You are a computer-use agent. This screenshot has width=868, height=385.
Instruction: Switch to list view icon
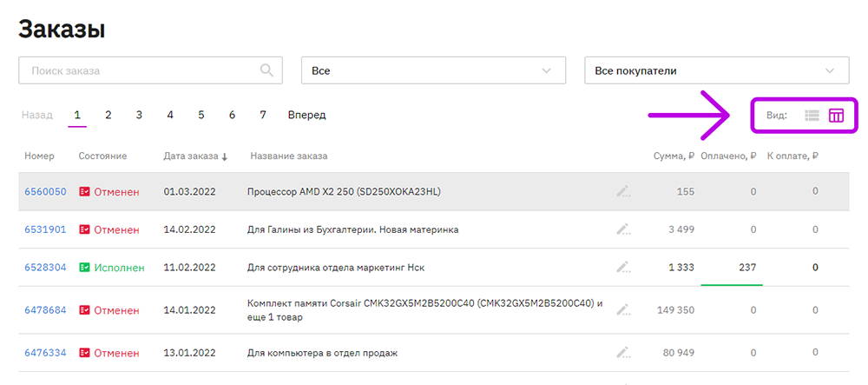[x=812, y=116]
